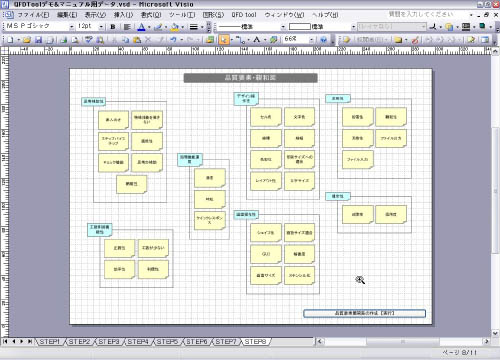Switch to the STEP1 page tab
The width and height of the screenshot is (500, 360).
pyautogui.click(x=49, y=342)
